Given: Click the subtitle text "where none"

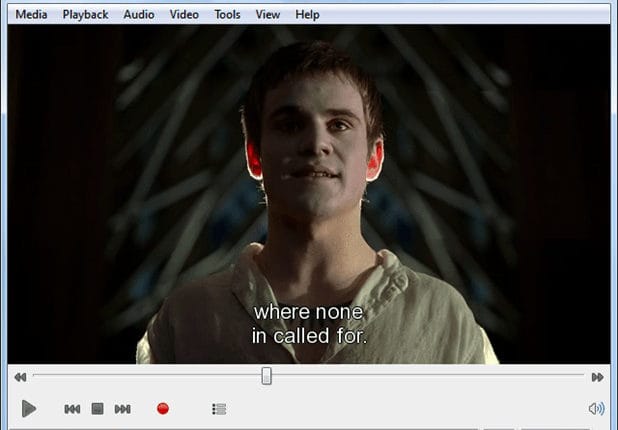Looking at the screenshot, I should pos(308,313).
